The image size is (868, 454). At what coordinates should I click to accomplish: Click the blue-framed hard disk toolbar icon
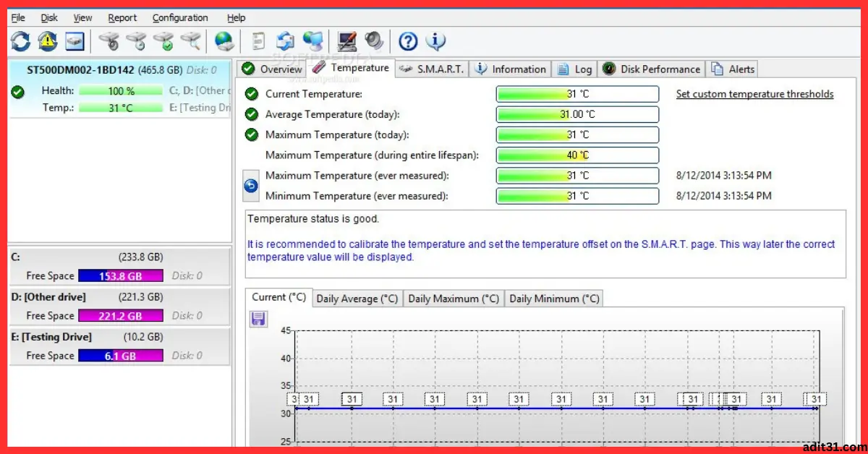click(75, 41)
